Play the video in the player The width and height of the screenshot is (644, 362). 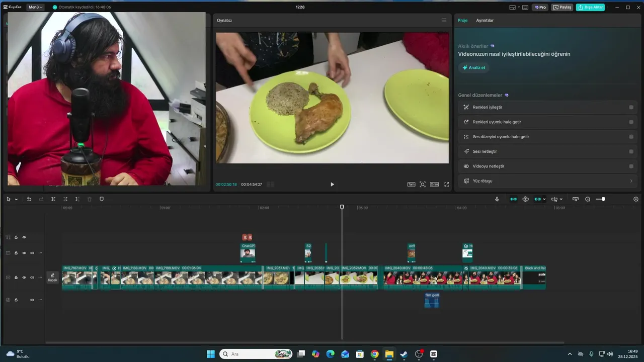pos(332,185)
